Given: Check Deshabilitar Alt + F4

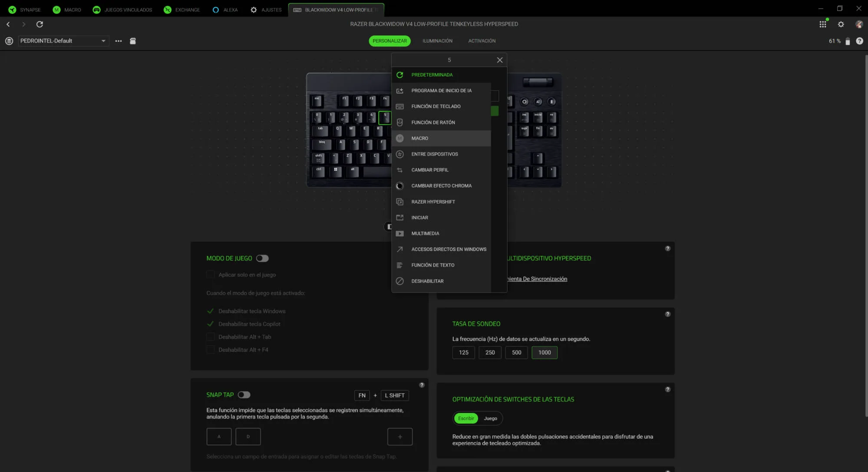Looking at the screenshot, I should [211, 350].
